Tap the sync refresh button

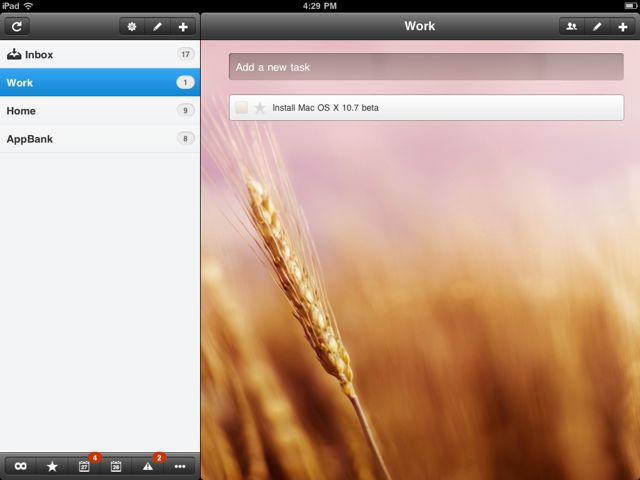click(x=17, y=27)
